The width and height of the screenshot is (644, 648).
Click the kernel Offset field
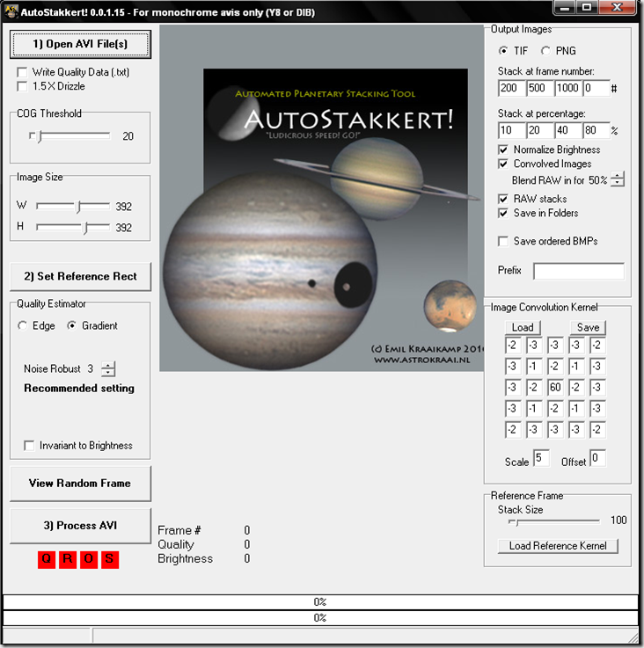[597, 458]
